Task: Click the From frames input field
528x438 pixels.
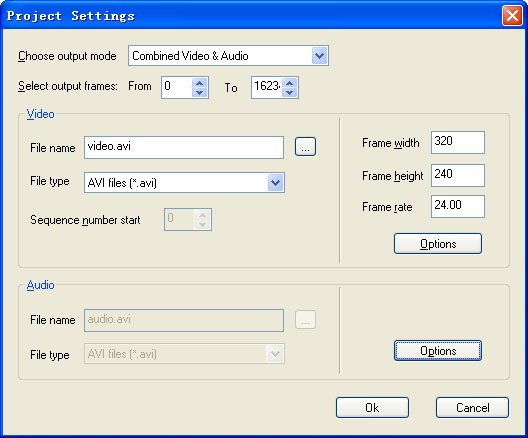Action: [x=177, y=88]
